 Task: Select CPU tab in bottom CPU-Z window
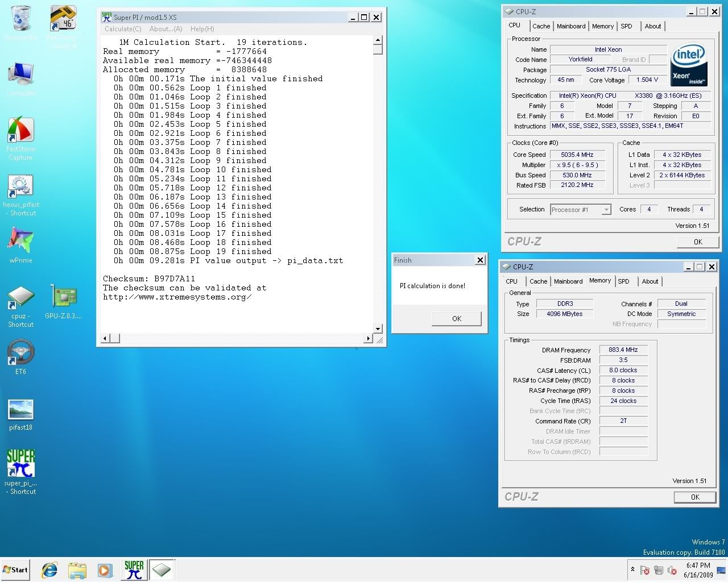pos(512,281)
